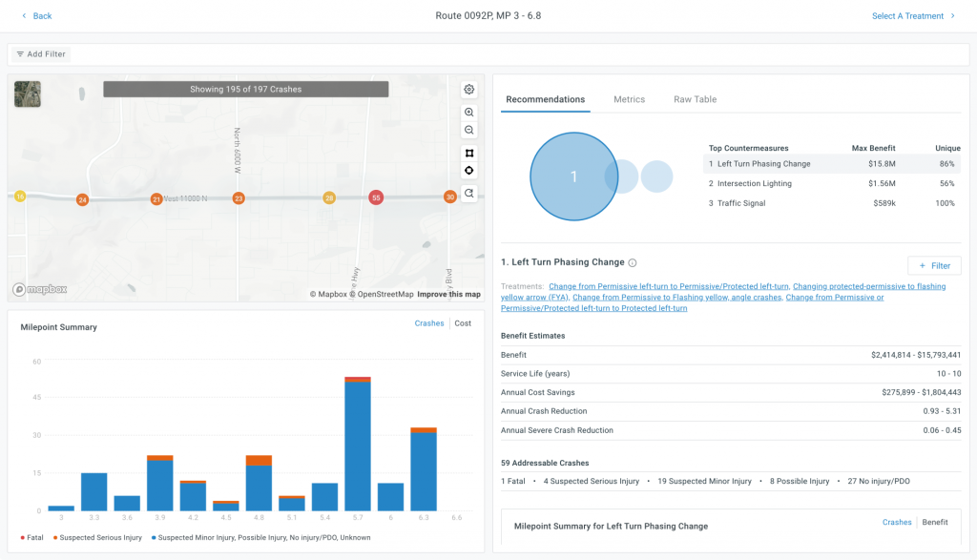
Task: Click the info icon beside Left Turn Phasing Change
Action: click(x=633, y=262)
